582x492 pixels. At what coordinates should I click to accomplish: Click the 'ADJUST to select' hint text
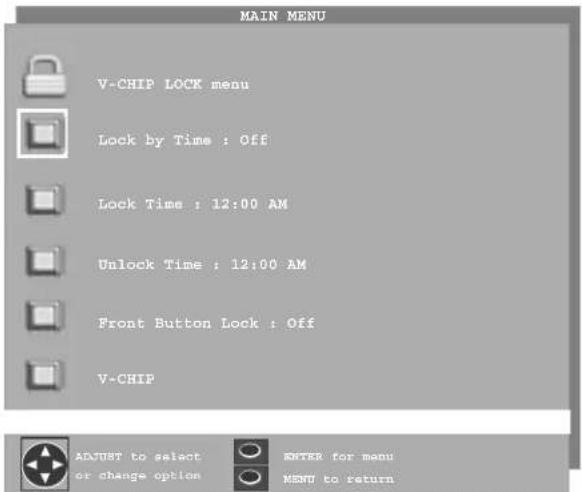click(x=138, y=456)
